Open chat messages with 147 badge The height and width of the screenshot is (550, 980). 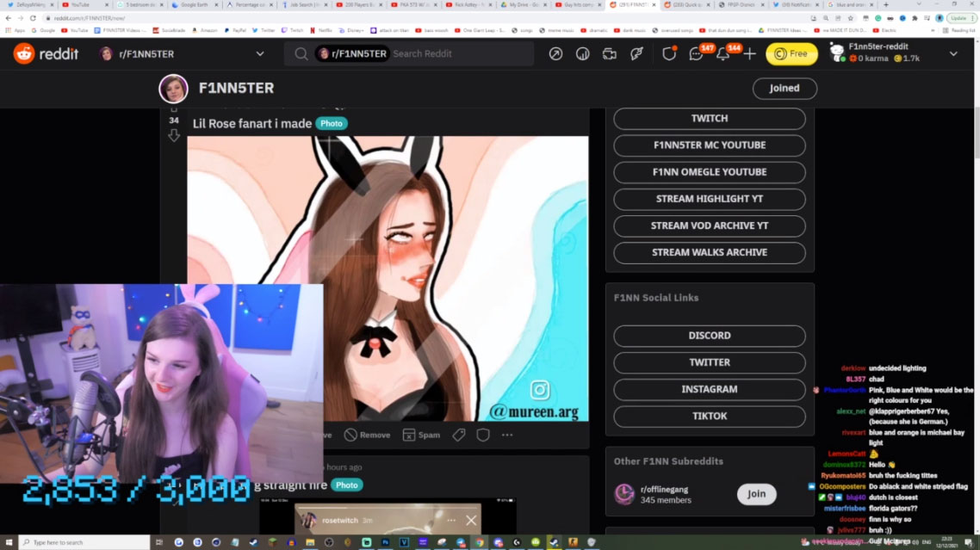pos(696,54)
